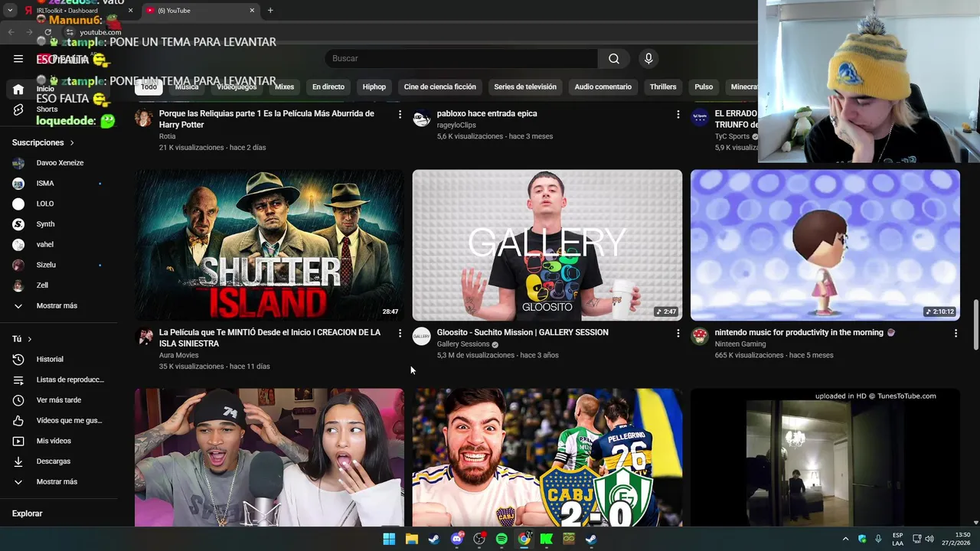Show hidden system tray icons
Viewport: 980px width, 551px height.
coord(845,539)
